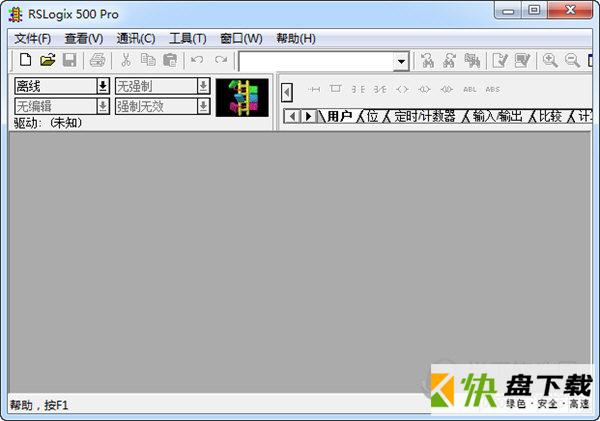The height and width of the screenshot is (421, 600).
Task: Insert examine-if-open contact icon
Action: point(380,89)
